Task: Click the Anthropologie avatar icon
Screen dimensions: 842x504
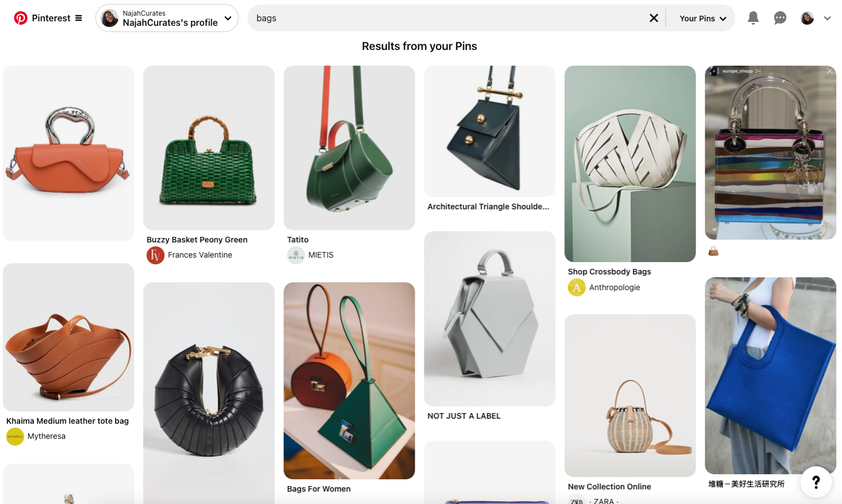Action: point(576,287)
